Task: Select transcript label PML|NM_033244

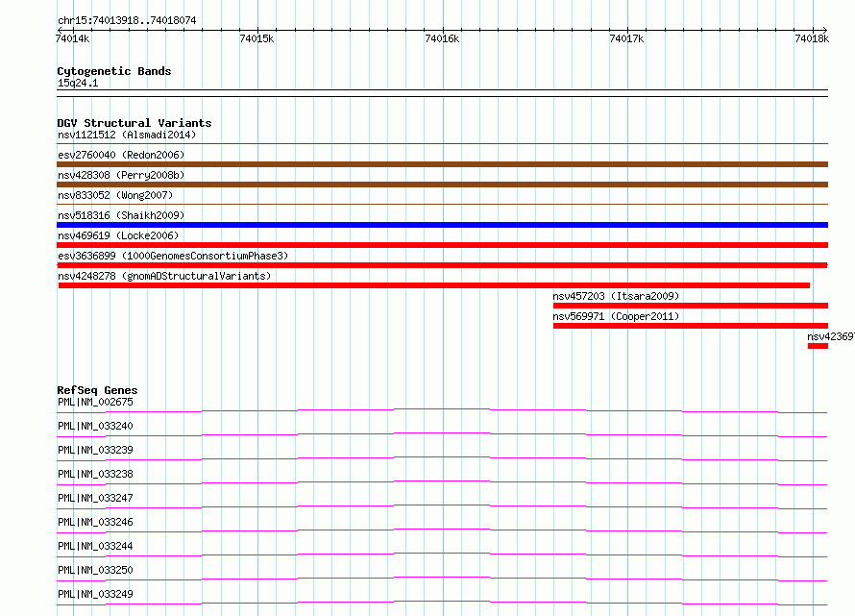Action: [x=95, y=546]
